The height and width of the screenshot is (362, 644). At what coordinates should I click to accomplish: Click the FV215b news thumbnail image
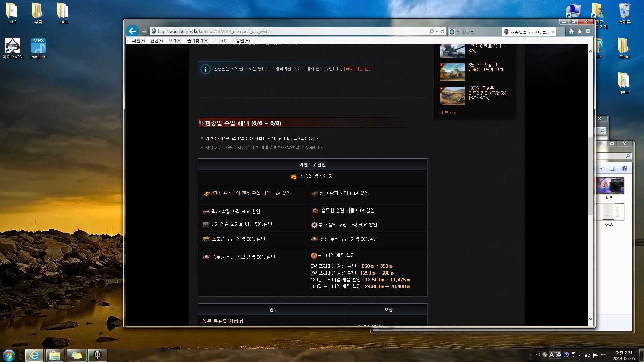pos(452,96)
